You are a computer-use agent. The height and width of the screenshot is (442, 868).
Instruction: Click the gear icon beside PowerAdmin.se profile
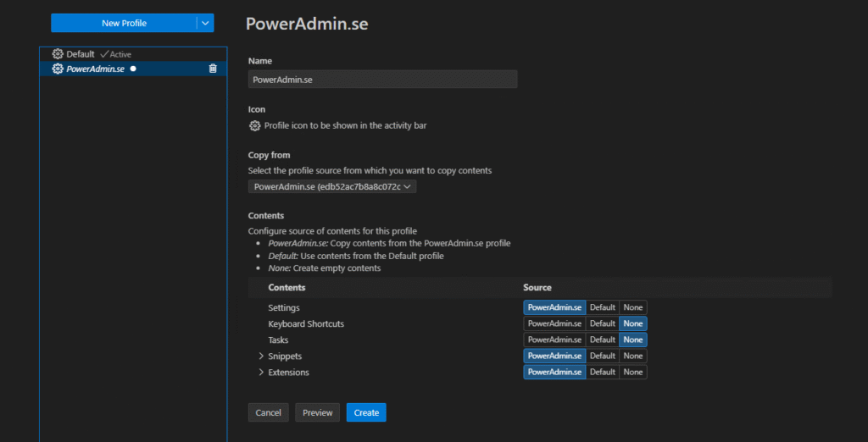pos(58,69)
